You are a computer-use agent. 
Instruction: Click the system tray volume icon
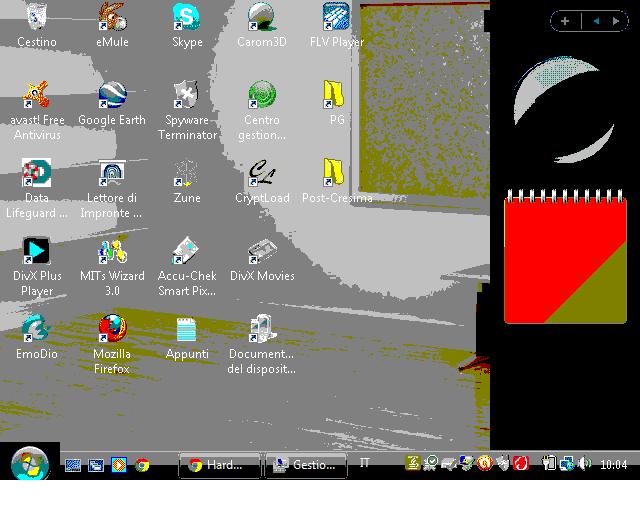click(584, 464)
